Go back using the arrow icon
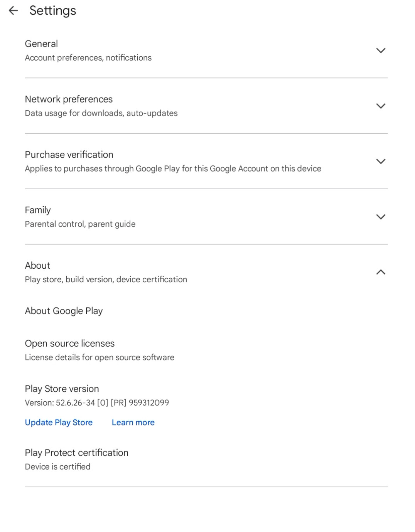415x532 pixels. pyautogui.click(x=13, y=10)
